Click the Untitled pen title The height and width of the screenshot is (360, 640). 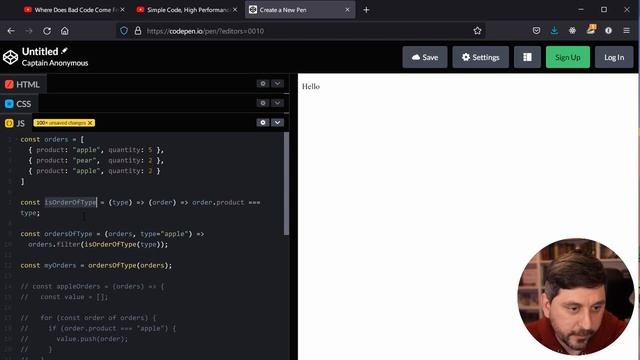(x=40, y=51)
